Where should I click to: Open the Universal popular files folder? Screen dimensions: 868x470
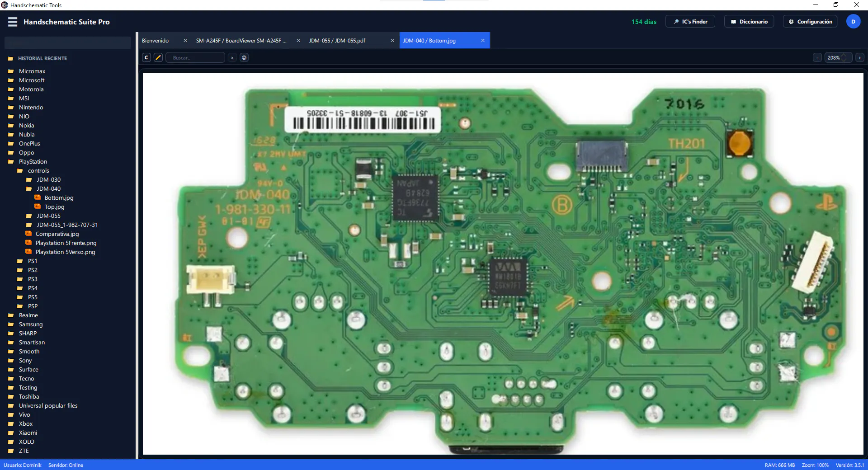(x=48, y=406)
